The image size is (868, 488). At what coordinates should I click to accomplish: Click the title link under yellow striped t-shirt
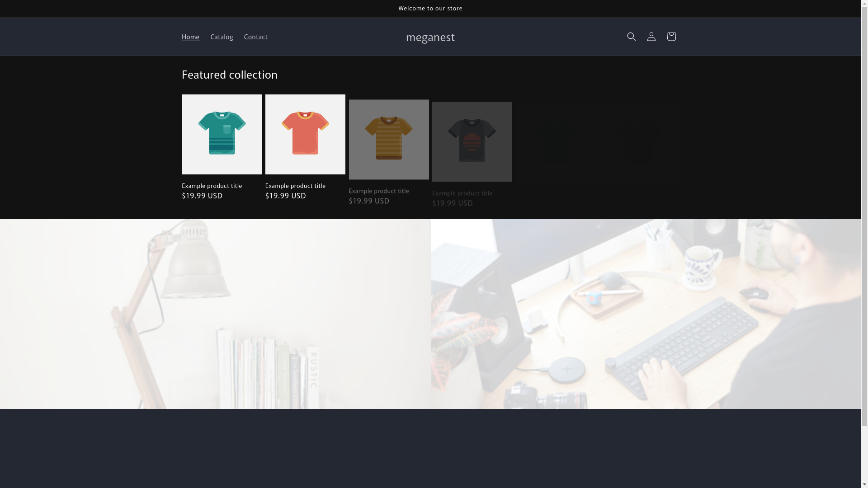pyautogui.click(x=379, y=191)
